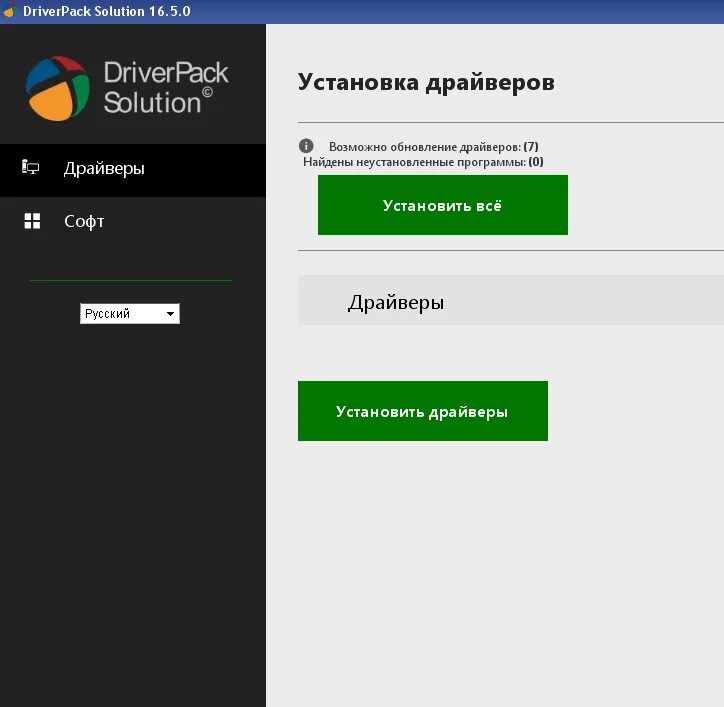This screenshot has height=707, width=724.
Task: Click the window title DriverPack Solution 16.5.0
Action: (107, 11)
